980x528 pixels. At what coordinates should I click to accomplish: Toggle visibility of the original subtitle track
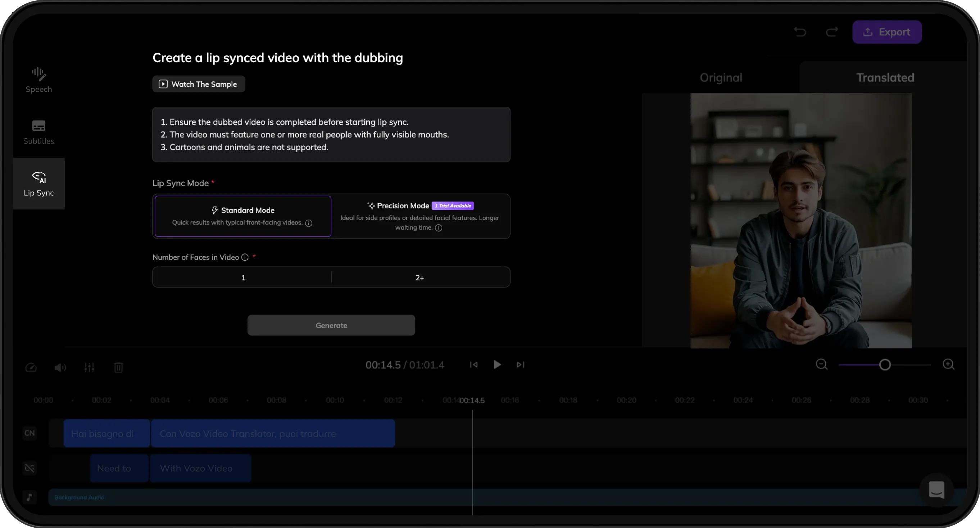30,468
